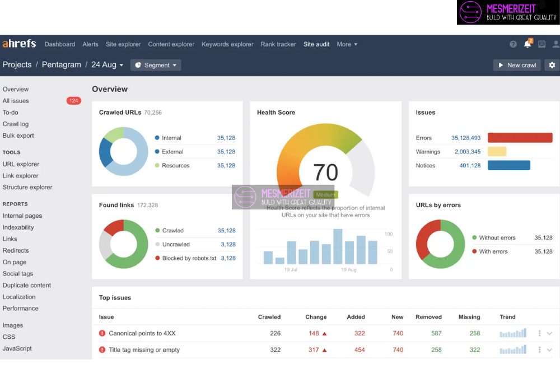Click the notification bell with 2 badge
Screen dimensions: 560x392
(x=527, y=44)
